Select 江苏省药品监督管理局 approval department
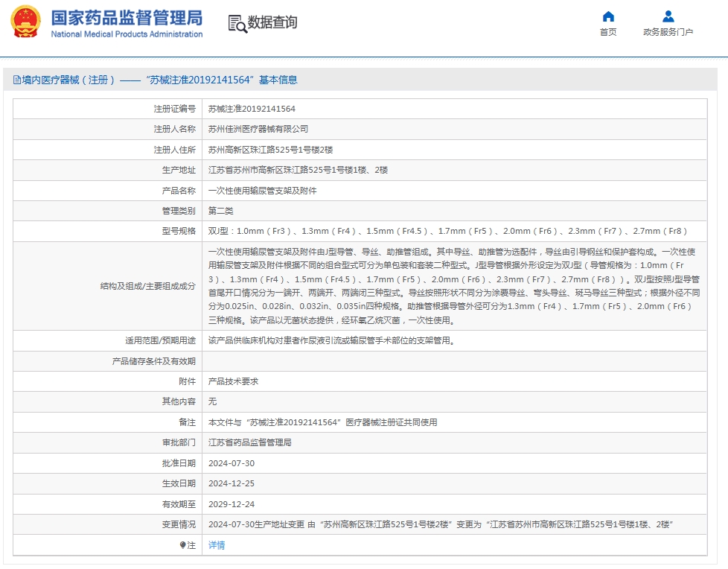 [x=250, y=442]
